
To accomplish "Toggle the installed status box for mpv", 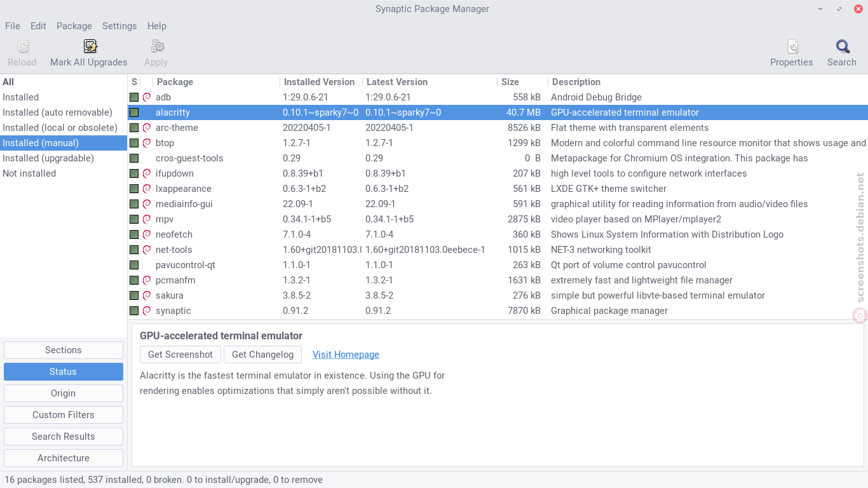I will (134, 219).
